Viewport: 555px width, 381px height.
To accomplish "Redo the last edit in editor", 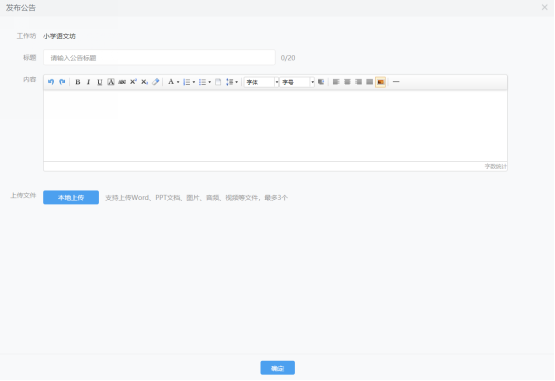I will coord(62,82).
